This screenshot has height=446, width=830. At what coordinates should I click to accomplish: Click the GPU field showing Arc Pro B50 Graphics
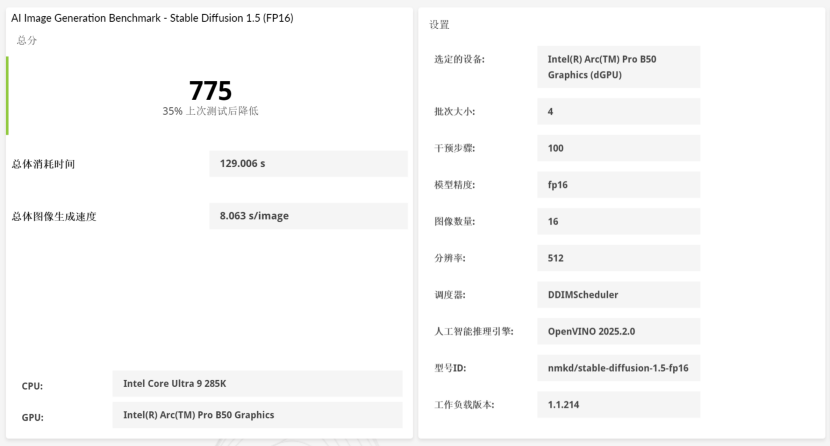[x=256, y=415]
